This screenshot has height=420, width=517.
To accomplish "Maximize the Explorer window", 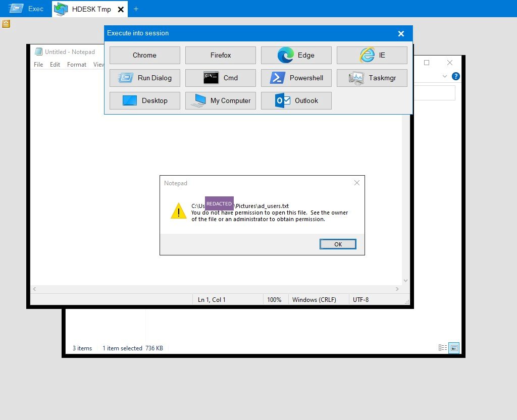I will [x=427, y=63].
